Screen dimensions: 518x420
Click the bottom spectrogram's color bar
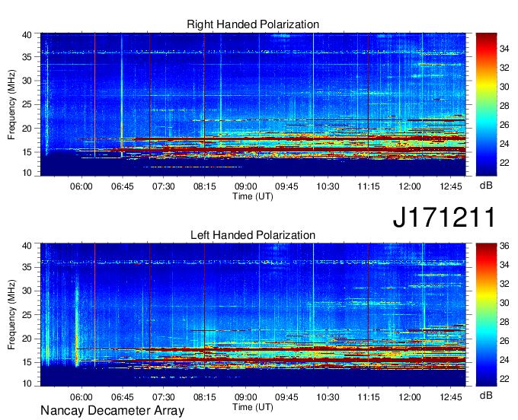click(x=486, y=314)
